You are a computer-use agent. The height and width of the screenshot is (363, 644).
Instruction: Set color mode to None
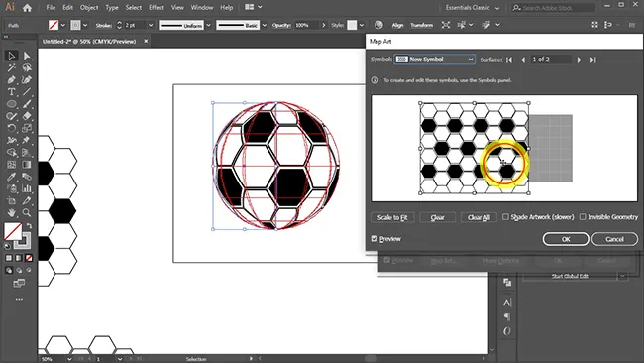click(29, 258)
